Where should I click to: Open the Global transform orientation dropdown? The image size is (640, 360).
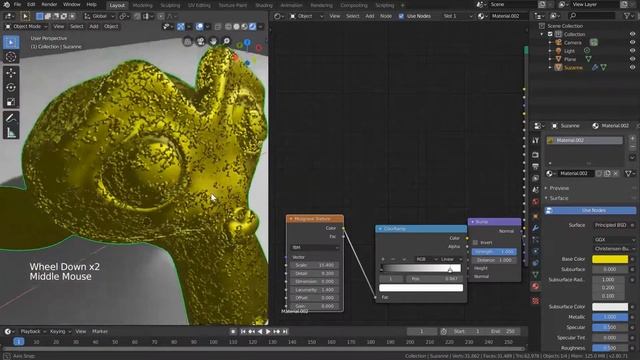point(99,16)
